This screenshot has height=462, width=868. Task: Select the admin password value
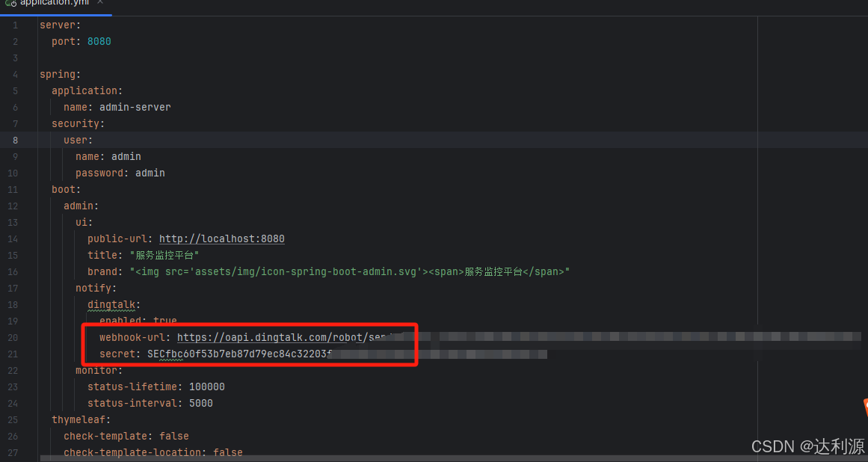pyautogui.click(x=150, y=172)
